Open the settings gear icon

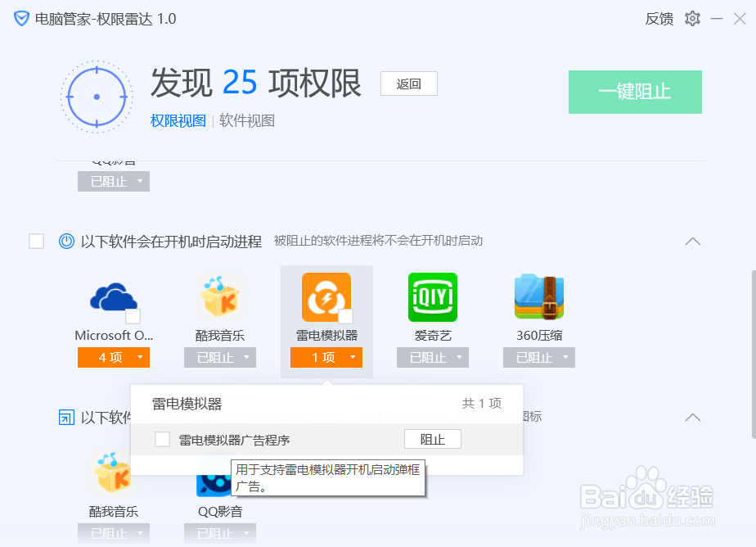coord(692,19)
